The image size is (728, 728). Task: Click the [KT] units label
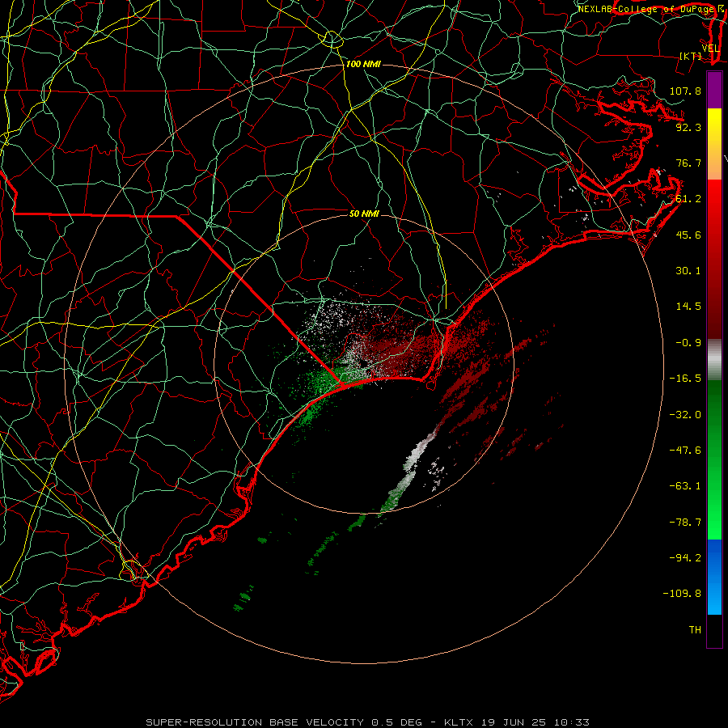coord(690,56)
